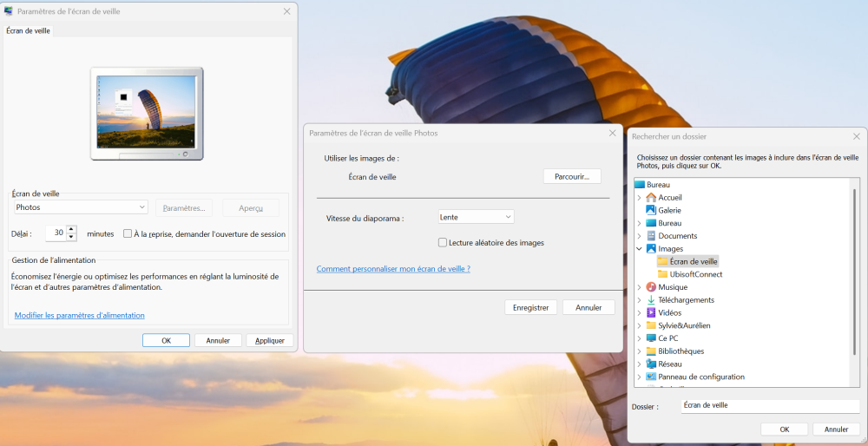Enable 'À la reprise, demander l'ouverture de session'
868x446 pixels.
tap(128, 233)
